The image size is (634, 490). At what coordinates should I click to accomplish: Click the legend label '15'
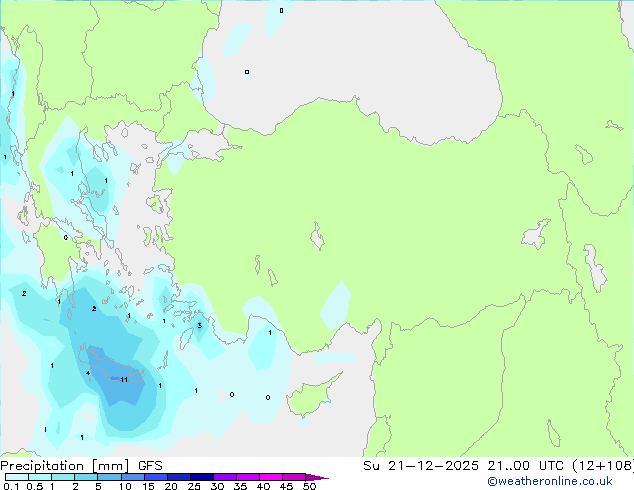coord(148,486)
